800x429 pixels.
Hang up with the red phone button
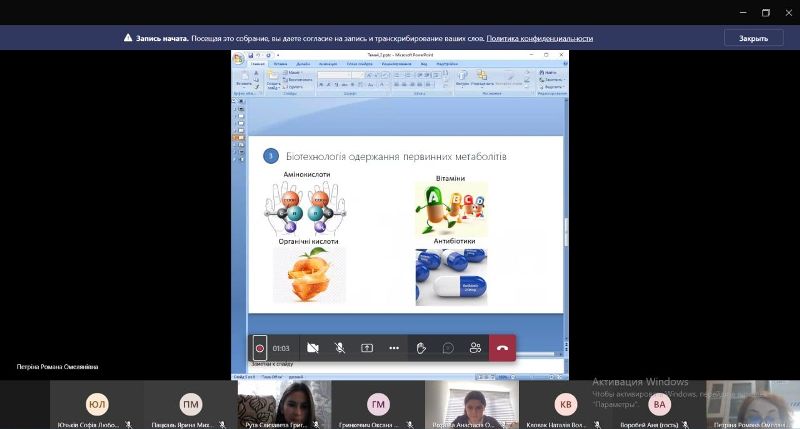point(502,348)
